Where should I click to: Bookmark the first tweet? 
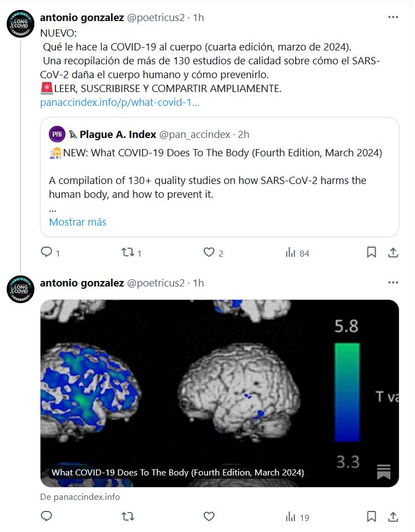click(371, 253)
